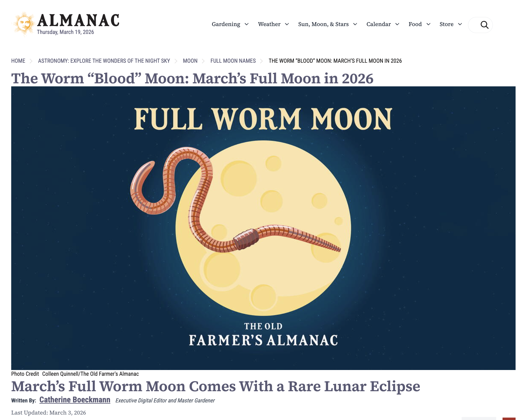Expand the Food menu chevron
The image size is (528, 420).
pos(428,24)
